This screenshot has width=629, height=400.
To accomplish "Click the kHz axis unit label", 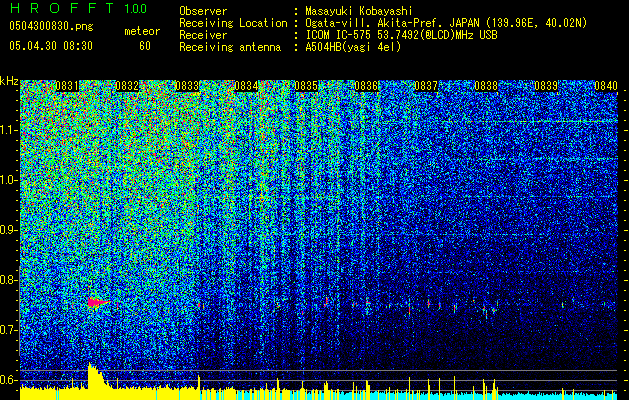I will (9, 81).
